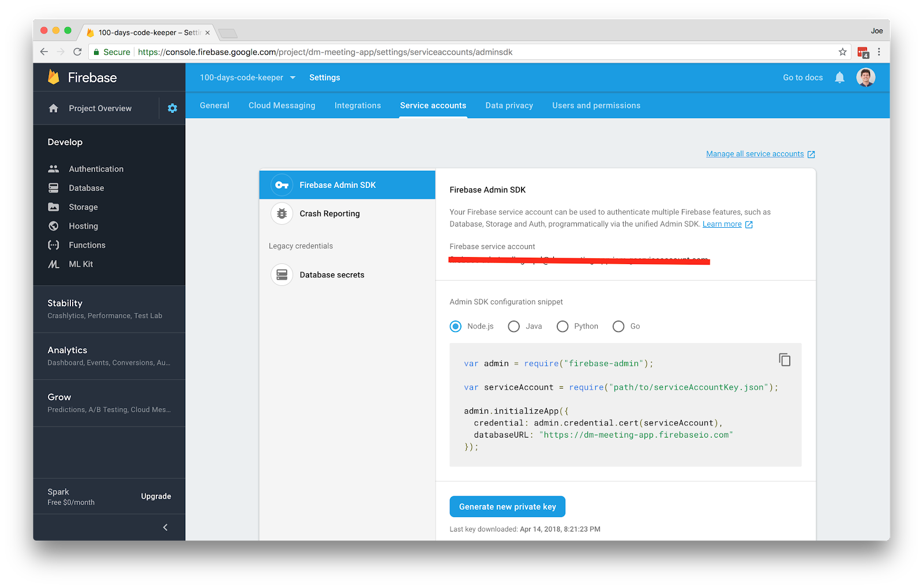The width and height of the screenshot is (923, 588).
Task: Open notifications bell icon
Action: pyautogui.click(x=840, y=78)
